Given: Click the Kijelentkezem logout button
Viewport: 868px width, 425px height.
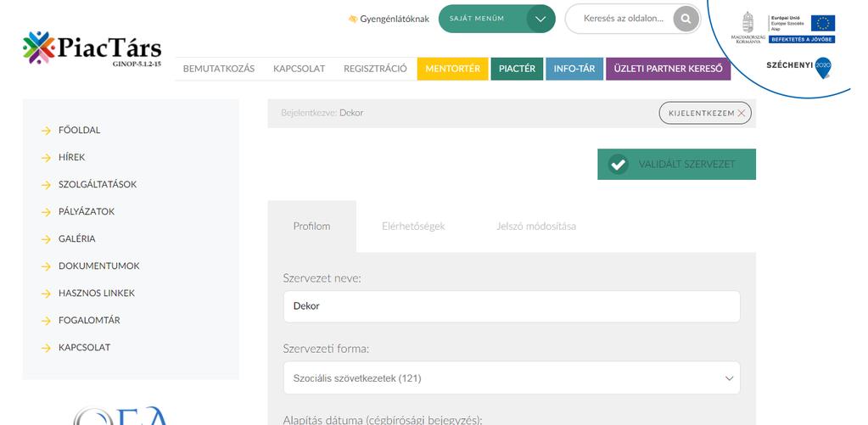Looking at the screenshot, I should click(x=705, y=113).
